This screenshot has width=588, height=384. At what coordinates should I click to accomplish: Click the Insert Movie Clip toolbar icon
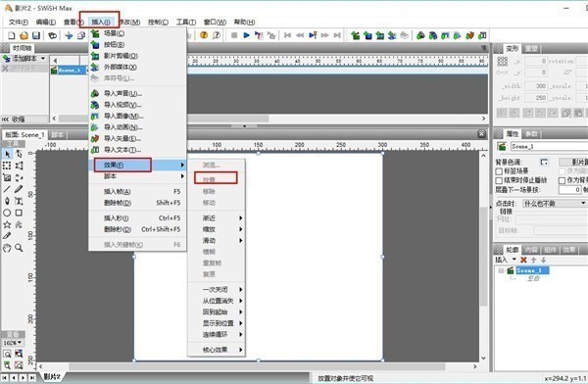click(x=380, y=35)
